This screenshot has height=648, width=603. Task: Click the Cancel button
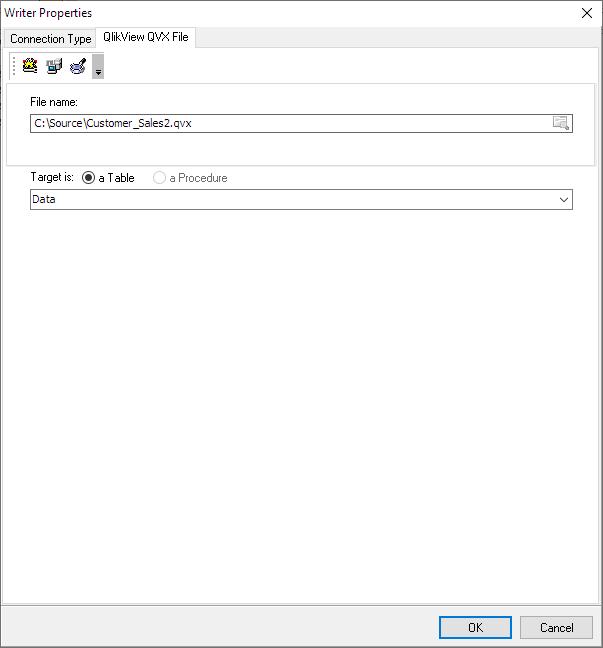[556, 627]
